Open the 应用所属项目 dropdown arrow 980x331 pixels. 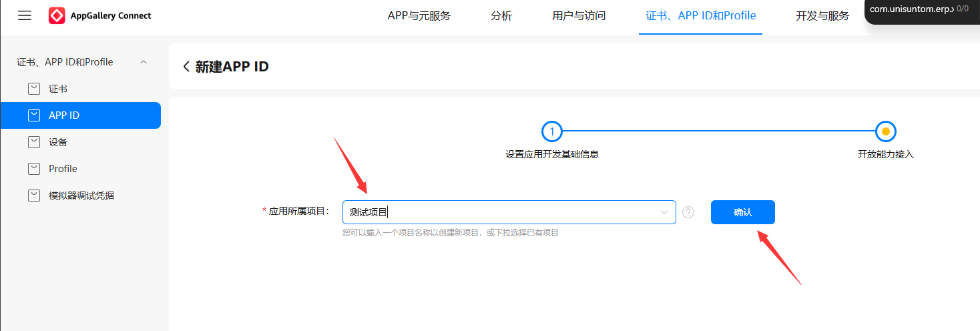[x=664, y=212]
